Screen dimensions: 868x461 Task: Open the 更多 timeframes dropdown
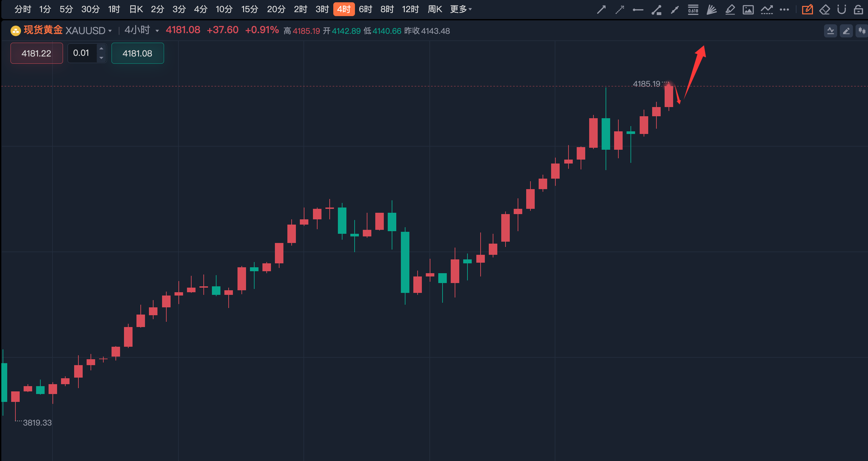pyautogui.click(x=461, y=9)
